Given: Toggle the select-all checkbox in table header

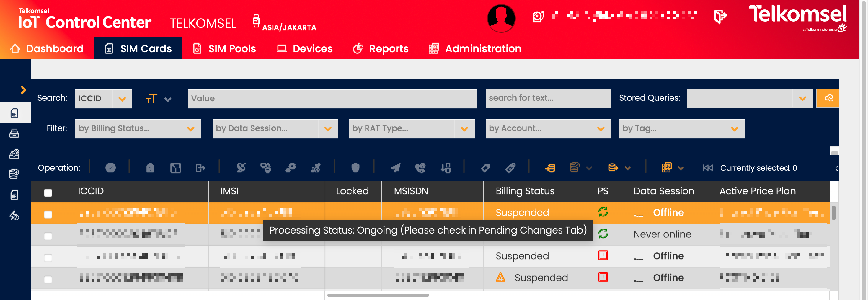Looking at the screenshot, I should coord(48,193).
